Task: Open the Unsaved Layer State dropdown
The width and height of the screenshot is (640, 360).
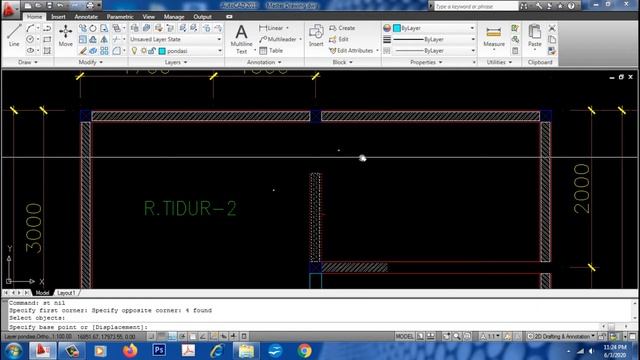Action: click(x=176, y=39)
